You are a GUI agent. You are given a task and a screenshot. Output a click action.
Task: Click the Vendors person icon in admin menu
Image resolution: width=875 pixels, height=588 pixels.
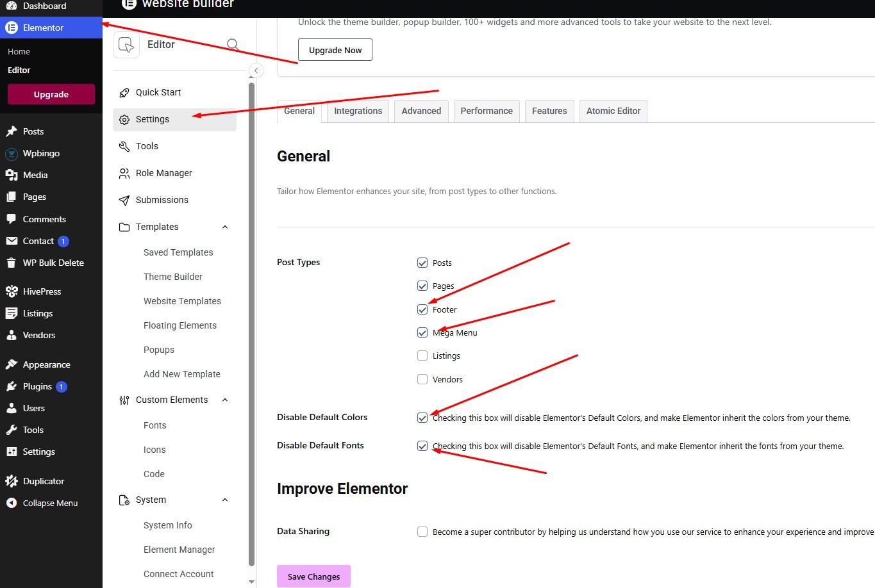point(12,335)
